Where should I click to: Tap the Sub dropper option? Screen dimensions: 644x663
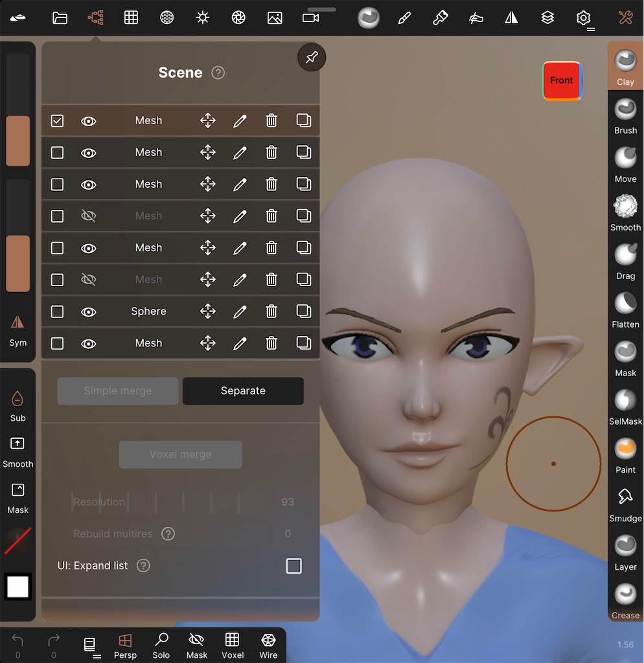click(17, 406)
